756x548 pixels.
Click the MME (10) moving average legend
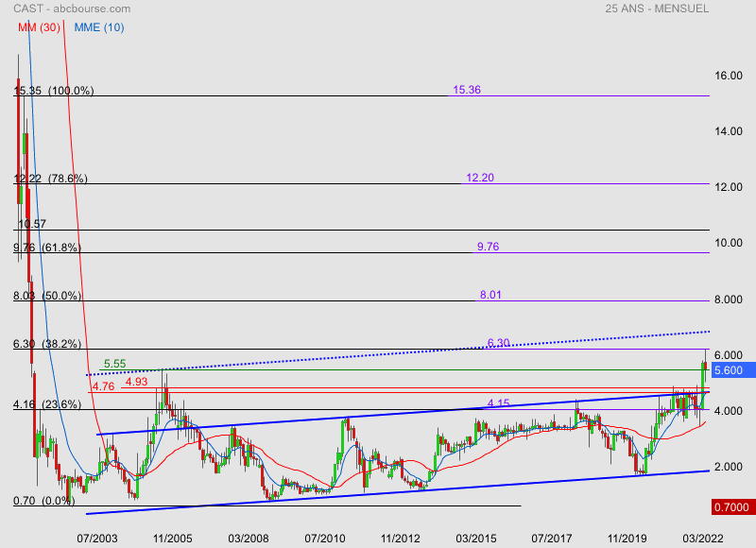[99, 28]
